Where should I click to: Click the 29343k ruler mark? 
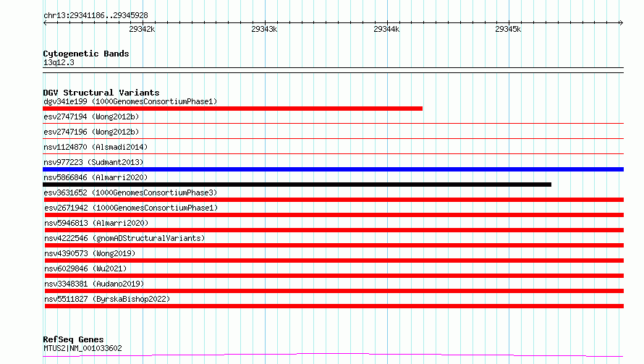(264, 29)
